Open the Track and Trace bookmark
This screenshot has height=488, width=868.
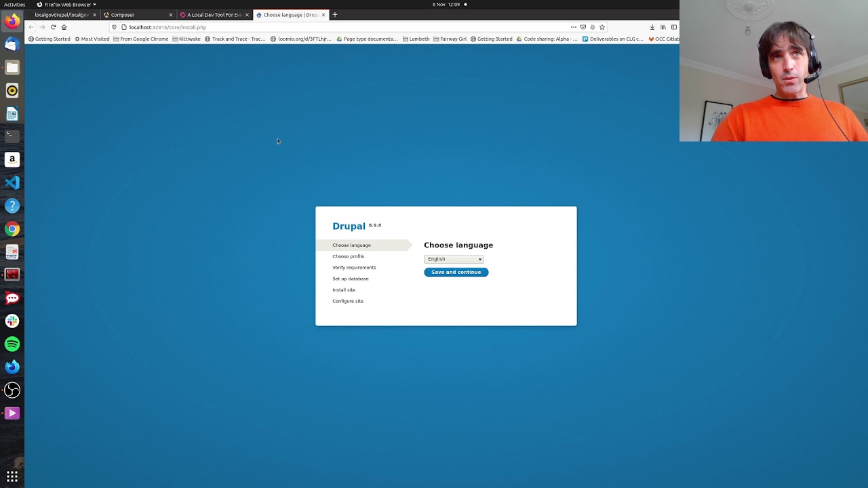pos(235,39)
